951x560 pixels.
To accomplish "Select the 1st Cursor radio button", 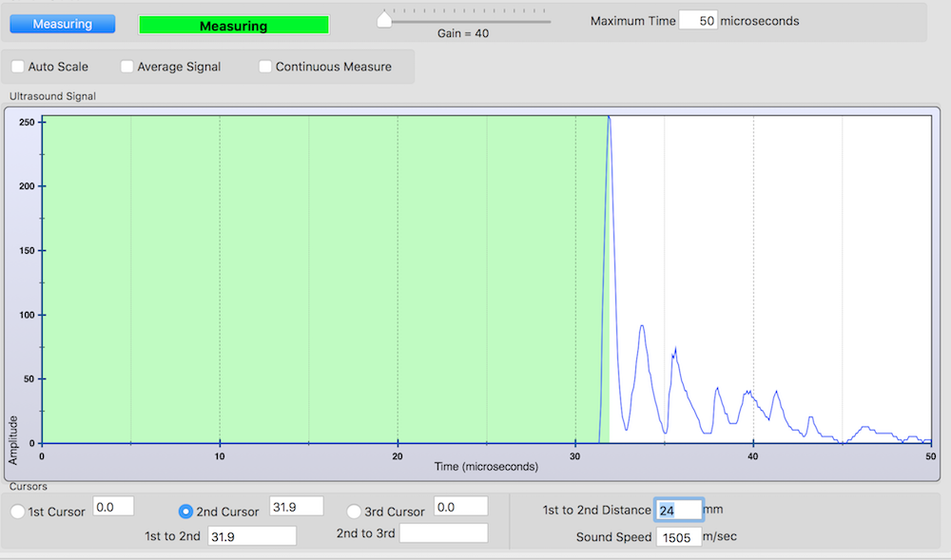I will (x=17, y=512).
